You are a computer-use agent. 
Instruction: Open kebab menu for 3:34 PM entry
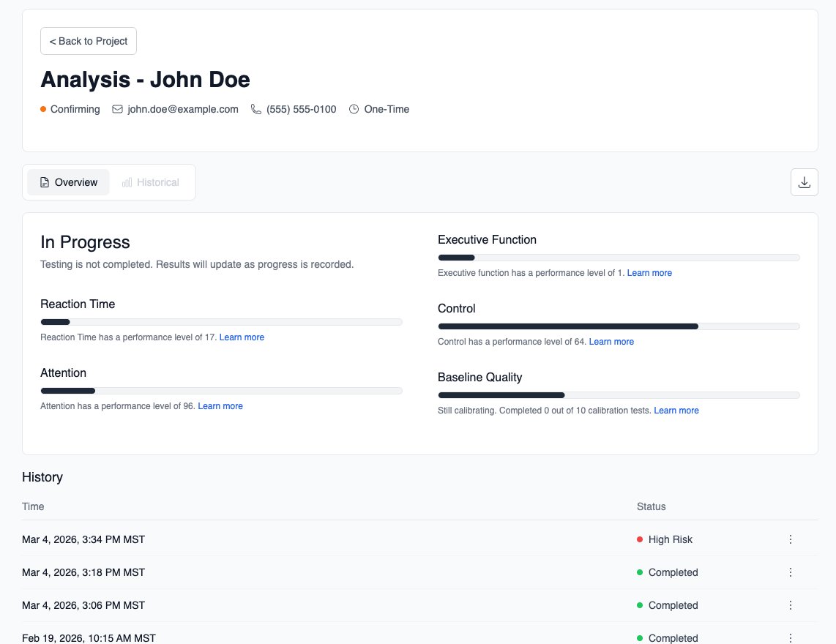pyautogui.click(x=790, y=539)
